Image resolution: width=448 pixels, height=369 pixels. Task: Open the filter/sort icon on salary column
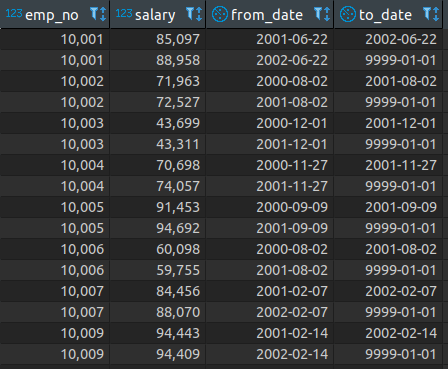click(x=194, y=14)
